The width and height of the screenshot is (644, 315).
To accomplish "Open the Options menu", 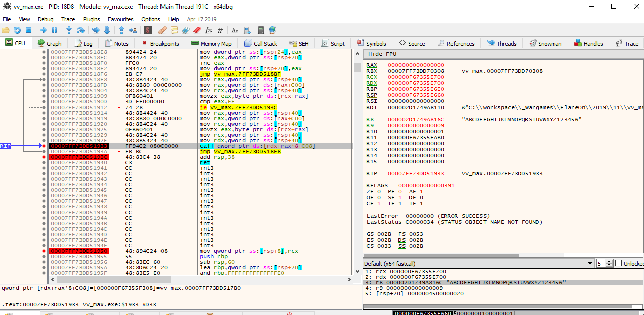I will click(151, 19).
